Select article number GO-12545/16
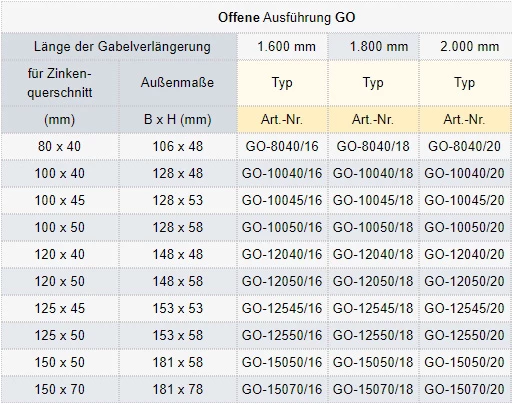The image size is (512, 404). (282, 308)
